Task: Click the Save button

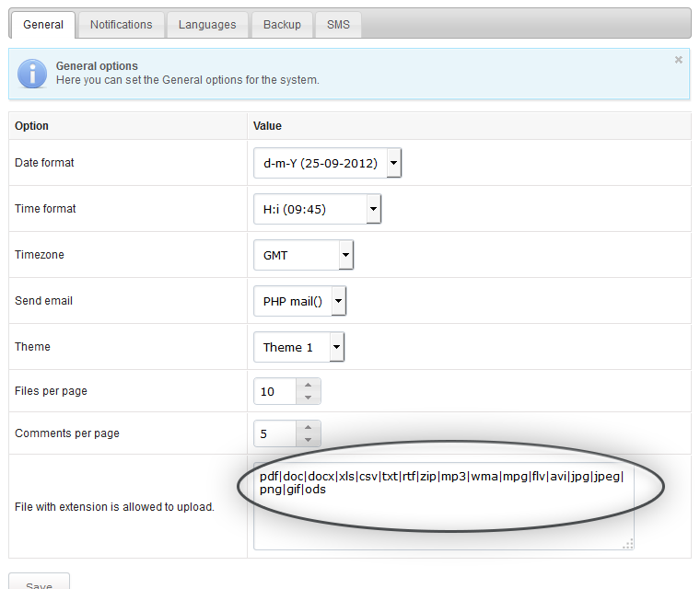Action: click(x=40, y=583)
